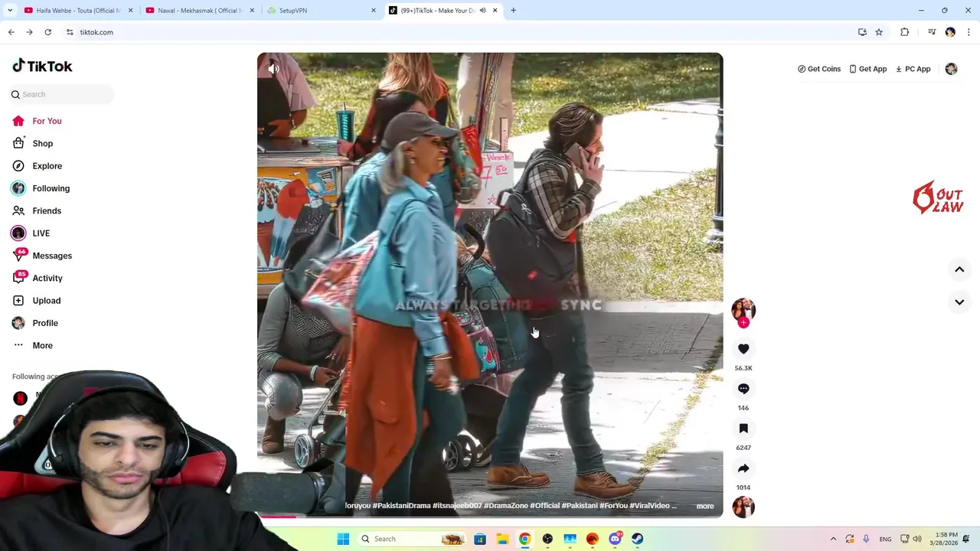
Task: Open the sound disc avatar below the share button
Action: click(743, 507)
